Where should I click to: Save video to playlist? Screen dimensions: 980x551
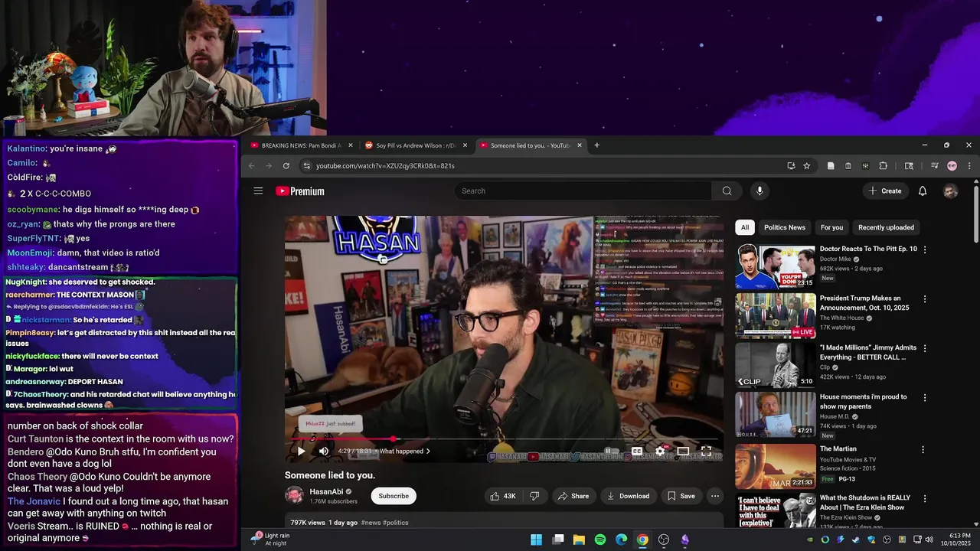681,496
